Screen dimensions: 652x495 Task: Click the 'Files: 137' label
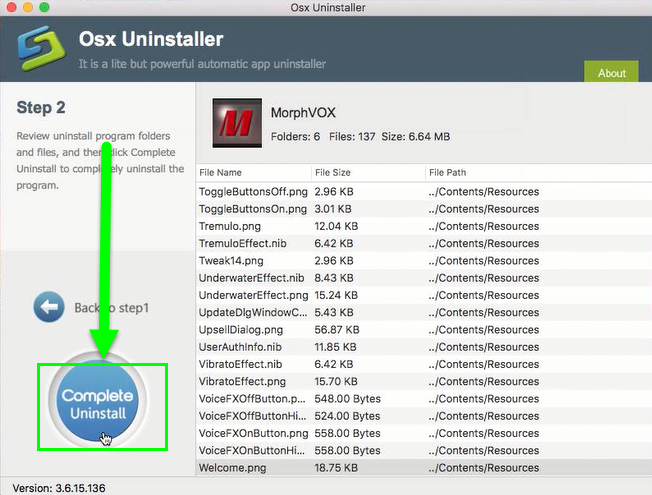352,137
